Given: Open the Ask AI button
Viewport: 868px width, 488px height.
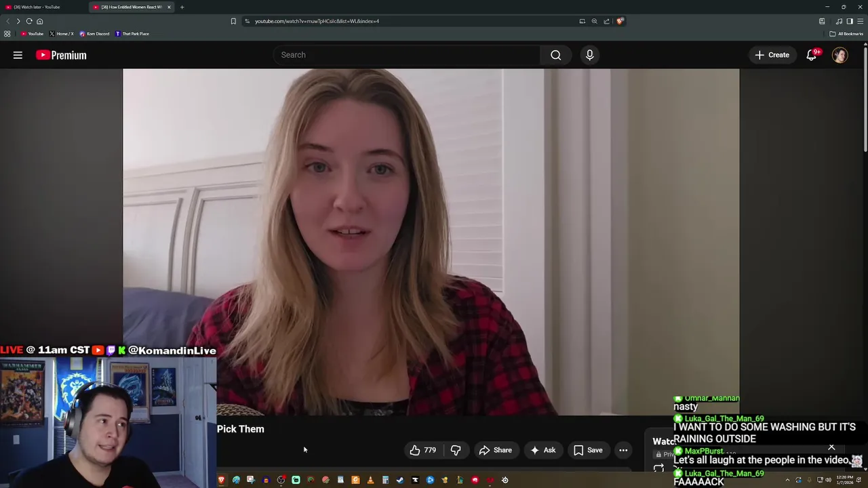Looking at the screenshot, I should [x=542, y=450].
